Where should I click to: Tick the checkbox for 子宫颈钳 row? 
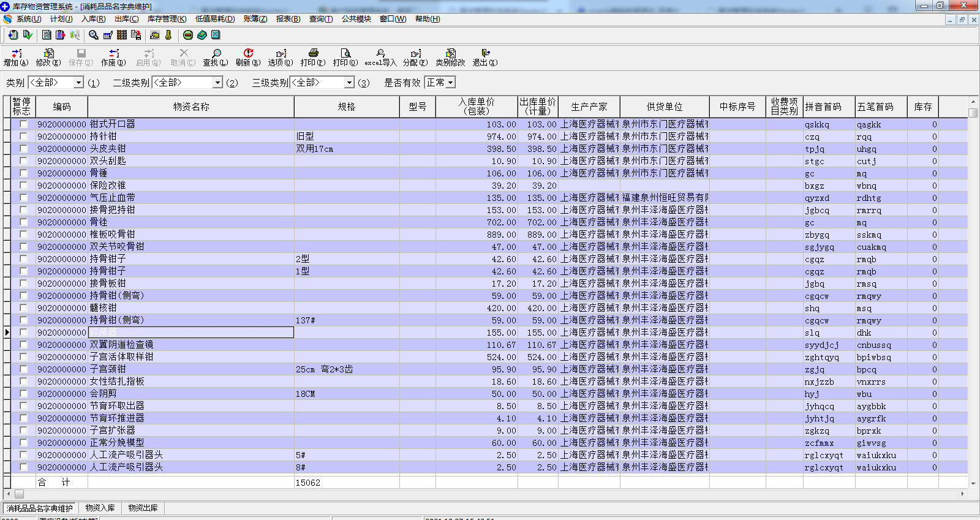point(23,369)
